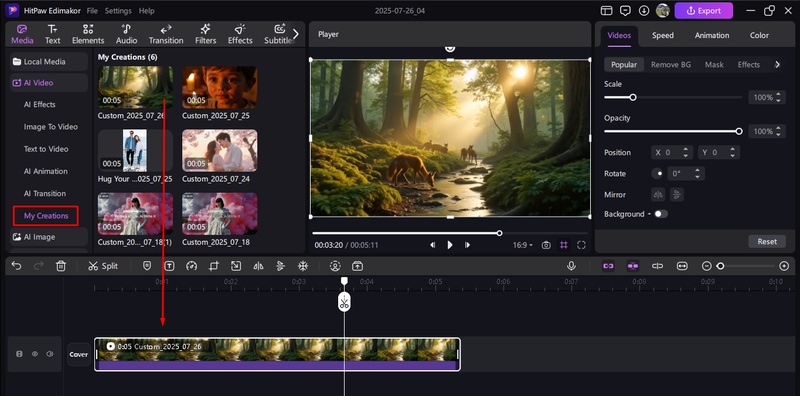Viewport: 800px width, 396px height.
Task: Open the AI portrait cutout tool
Action: 335,266
